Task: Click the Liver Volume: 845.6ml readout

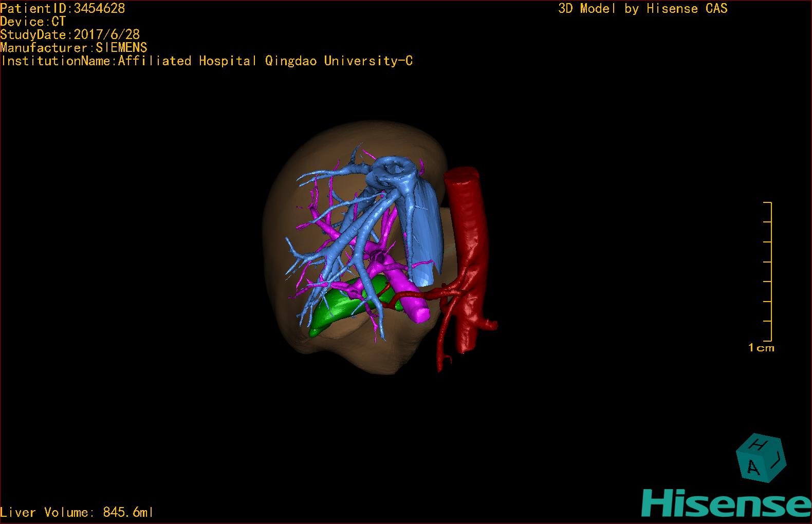Action: (x=77, y=512)
